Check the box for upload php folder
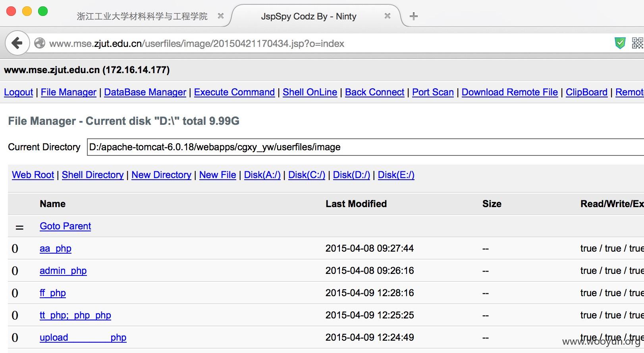Image resolution: width=644 pixels, height=353 pixels. coord(15,337)
